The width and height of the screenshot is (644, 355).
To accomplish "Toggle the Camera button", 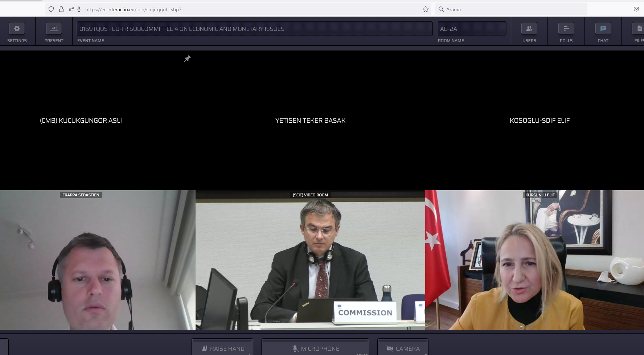I will pyautogui.click(x=403, y=348).
